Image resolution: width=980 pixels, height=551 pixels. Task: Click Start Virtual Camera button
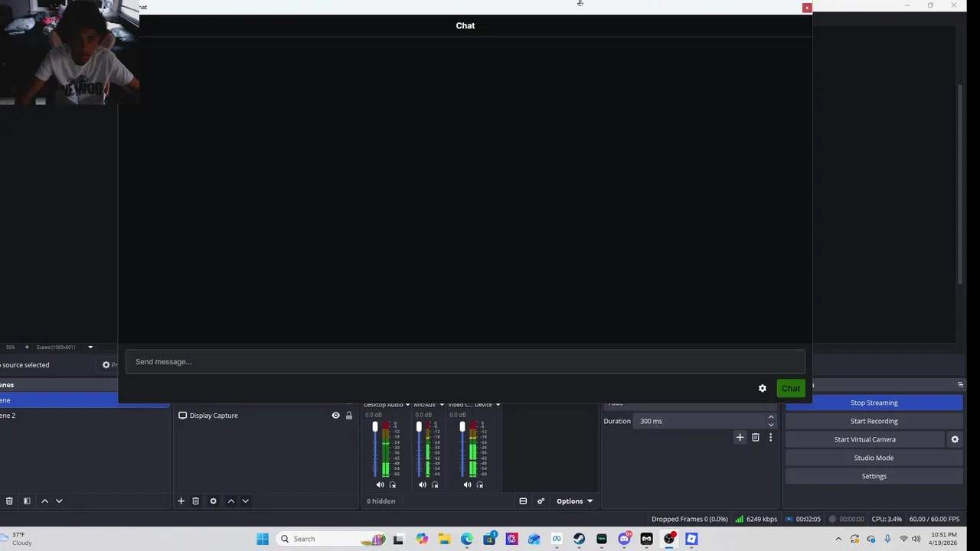click(x=864, y=439)
